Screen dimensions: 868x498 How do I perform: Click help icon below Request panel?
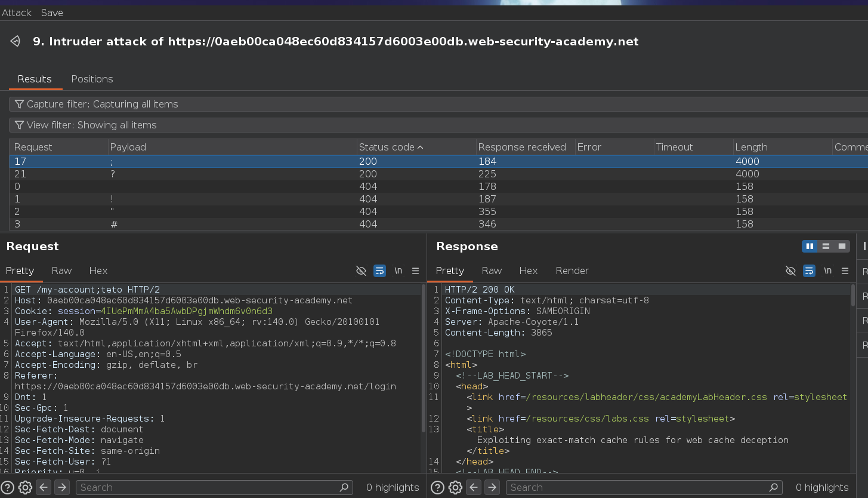tap(8, 487)
